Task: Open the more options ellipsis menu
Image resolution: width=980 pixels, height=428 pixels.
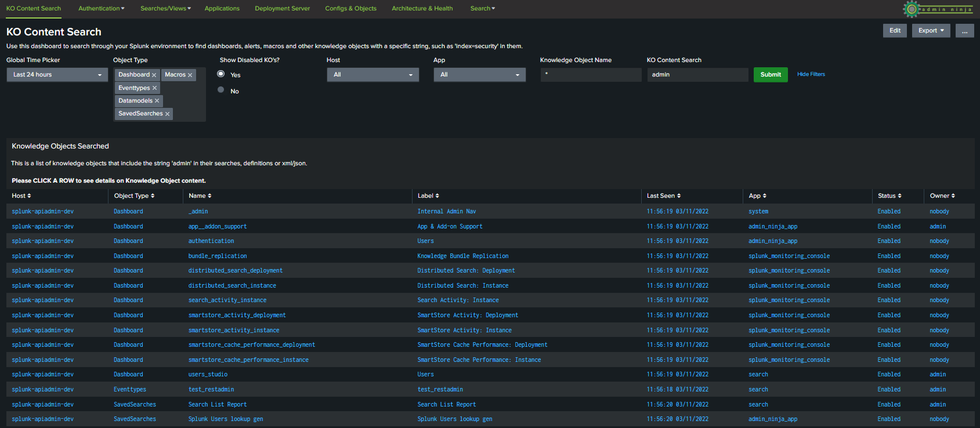Action: [x=964, y=31]
